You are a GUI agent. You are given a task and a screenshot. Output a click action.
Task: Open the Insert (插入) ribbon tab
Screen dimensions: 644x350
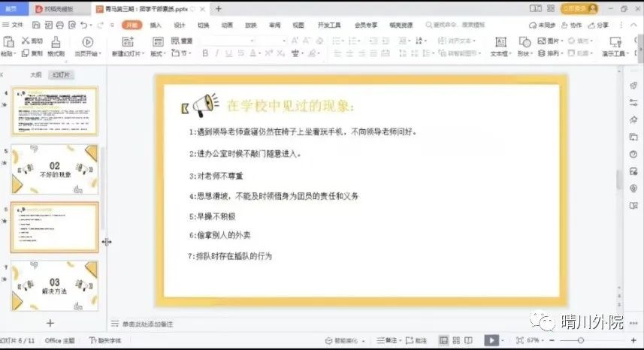pos(156,25)
